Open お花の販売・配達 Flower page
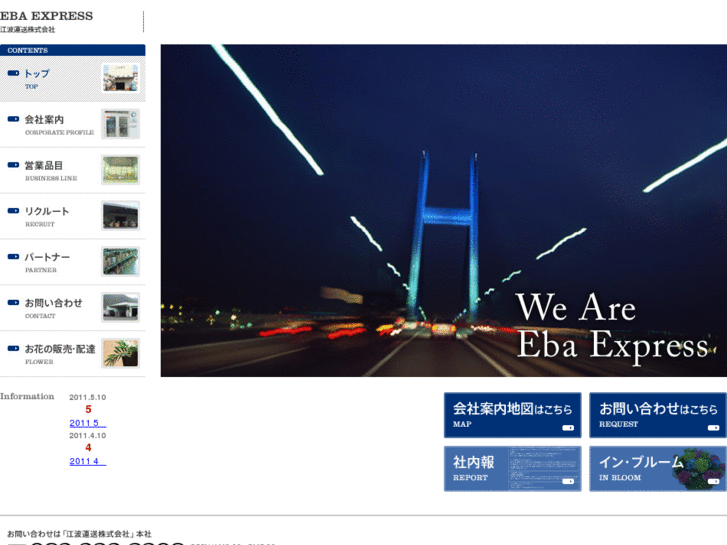727x545 pixels. [x=72, y=354]
